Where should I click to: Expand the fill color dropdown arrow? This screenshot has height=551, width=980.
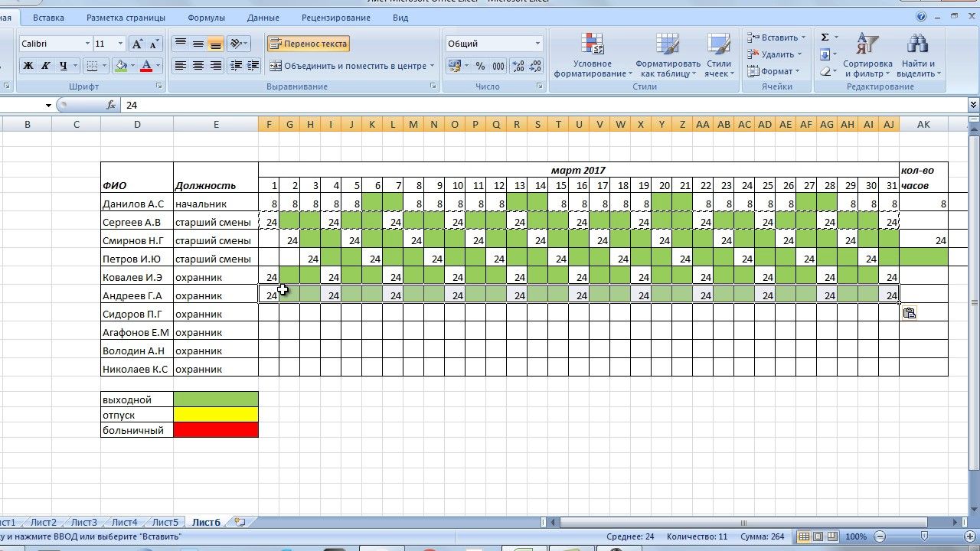(x=133, y=66)
